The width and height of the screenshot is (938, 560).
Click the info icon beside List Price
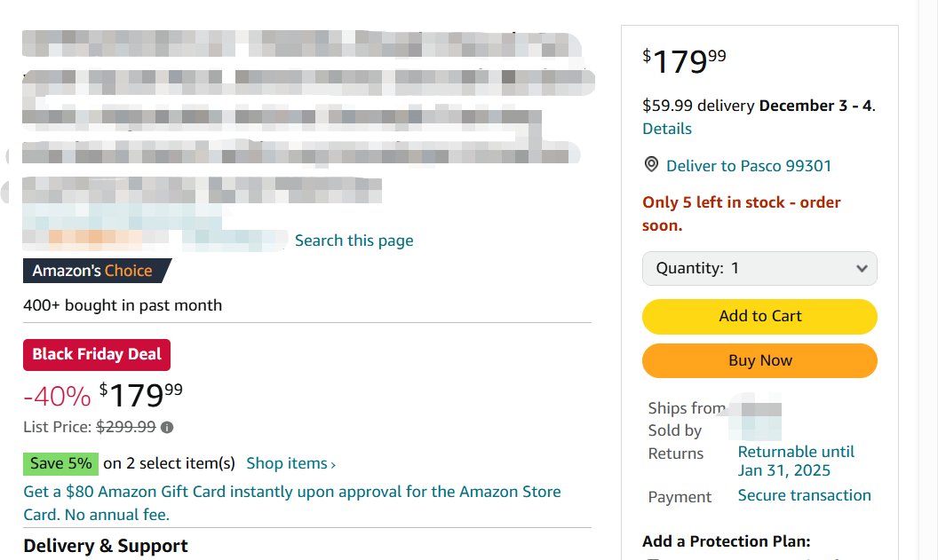pyautogui.click(x=167, y=427)
